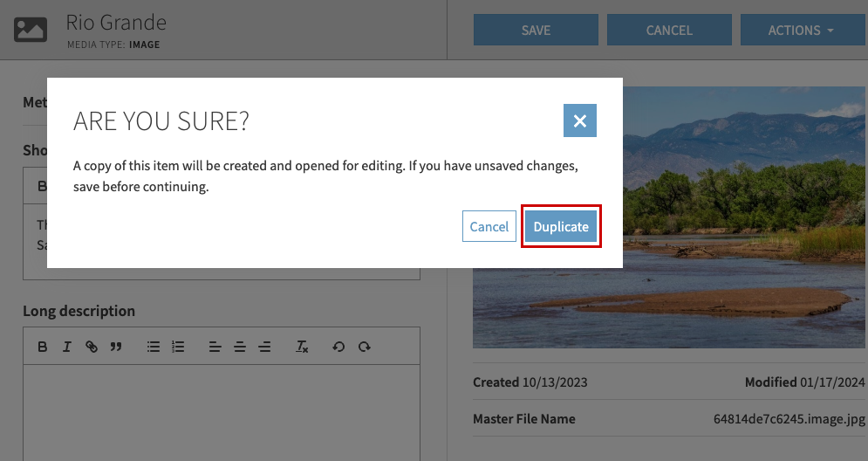This screenshot has width=868, height=461.
Task: Click inside the Long description text area
Action: pos(221,410)
